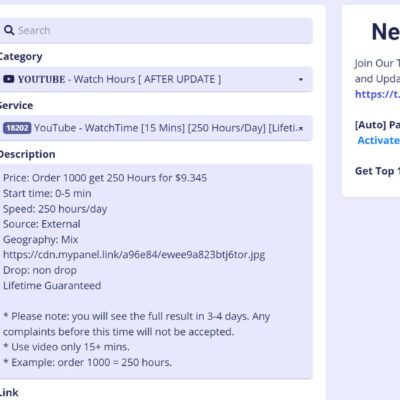Click the YouTube logo icon in Category
Image resolution: width=400 pixels, height=400 pixels.
click(9, 79)
